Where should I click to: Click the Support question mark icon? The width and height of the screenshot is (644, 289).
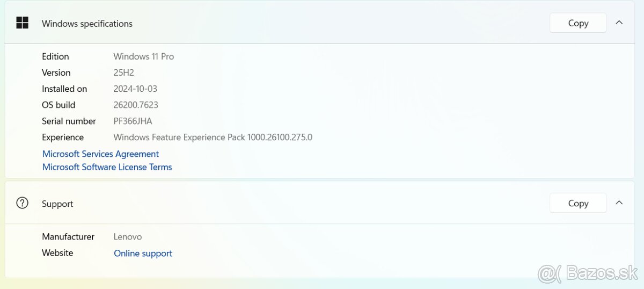tap(22, 203)
